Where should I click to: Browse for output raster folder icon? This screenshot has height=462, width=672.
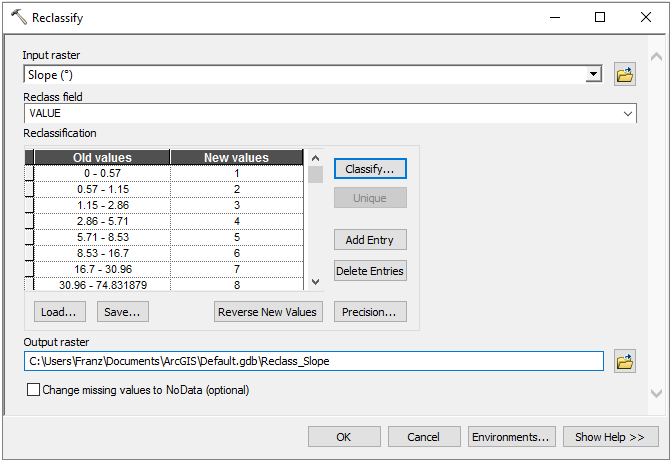pyautogui.click(x=625, y=362)
